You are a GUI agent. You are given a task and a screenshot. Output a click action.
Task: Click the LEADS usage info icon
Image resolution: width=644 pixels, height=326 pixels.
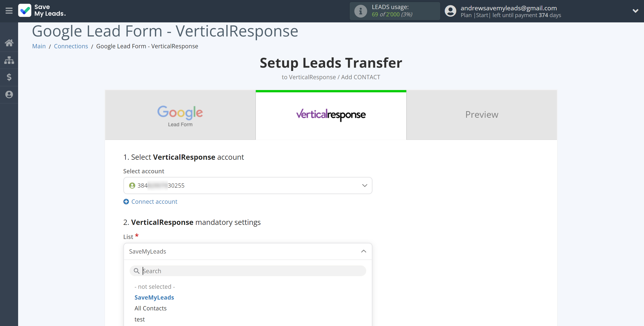pyautogui.click(x=360, y=11)
